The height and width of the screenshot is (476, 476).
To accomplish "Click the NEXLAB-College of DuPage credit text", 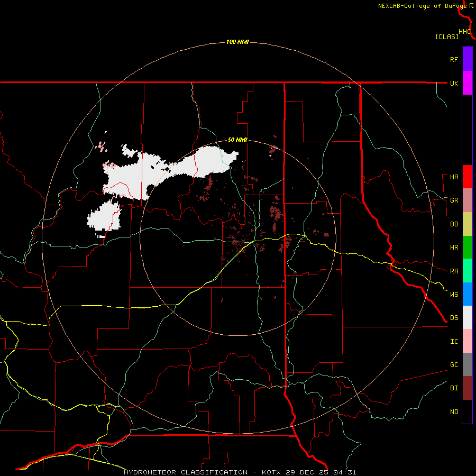I will (422, 6).
